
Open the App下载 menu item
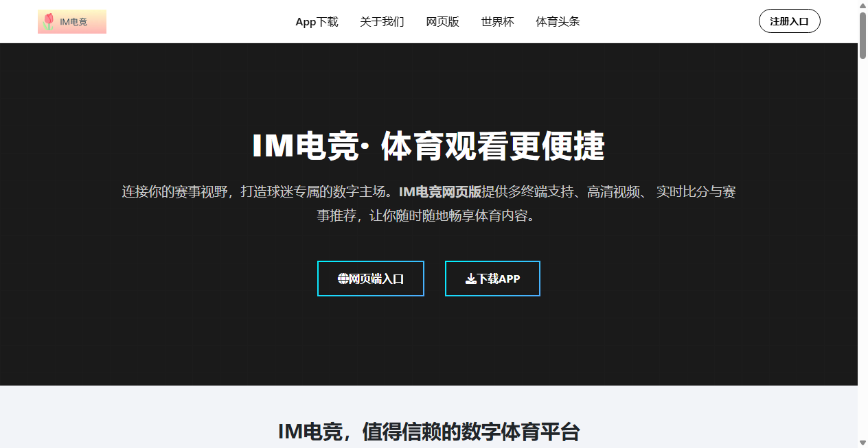(x=317, y=21)
